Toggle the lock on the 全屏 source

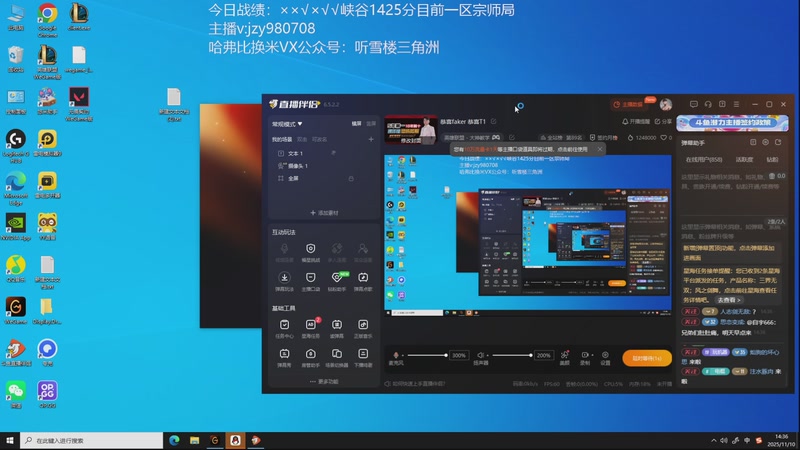(351, 179)
